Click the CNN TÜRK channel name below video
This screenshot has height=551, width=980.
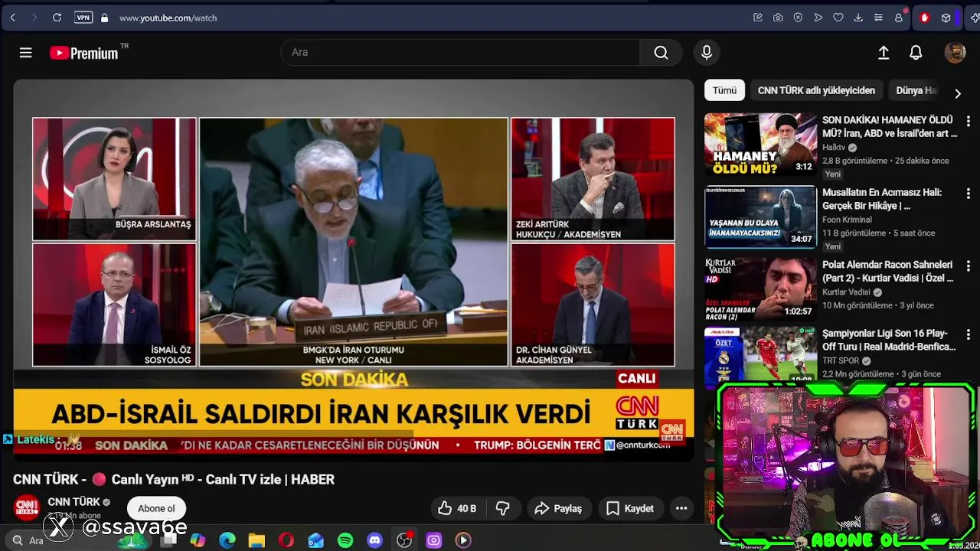73,502
